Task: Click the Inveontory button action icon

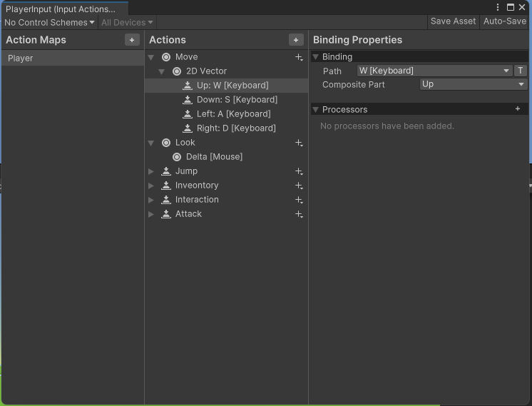Action: 166,186
